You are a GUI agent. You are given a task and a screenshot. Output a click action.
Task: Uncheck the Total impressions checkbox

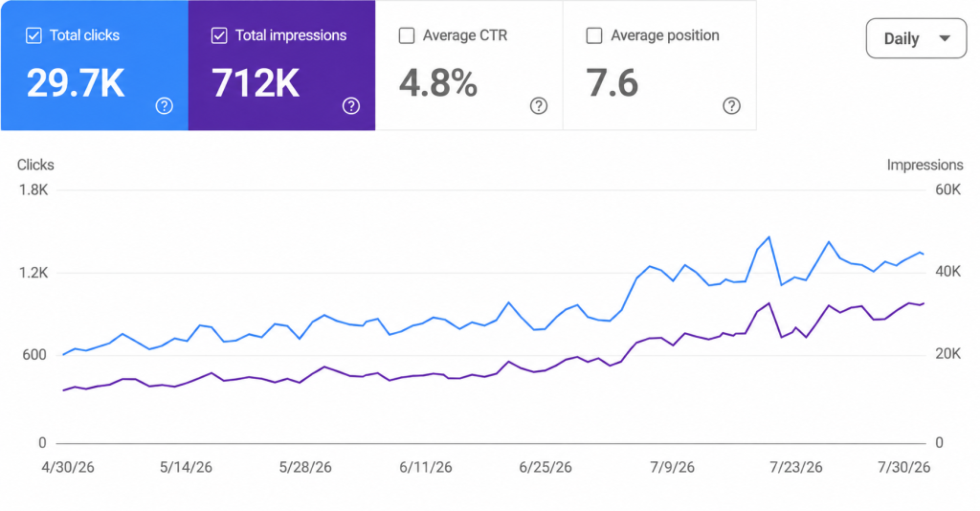click(x=219, y=35)
